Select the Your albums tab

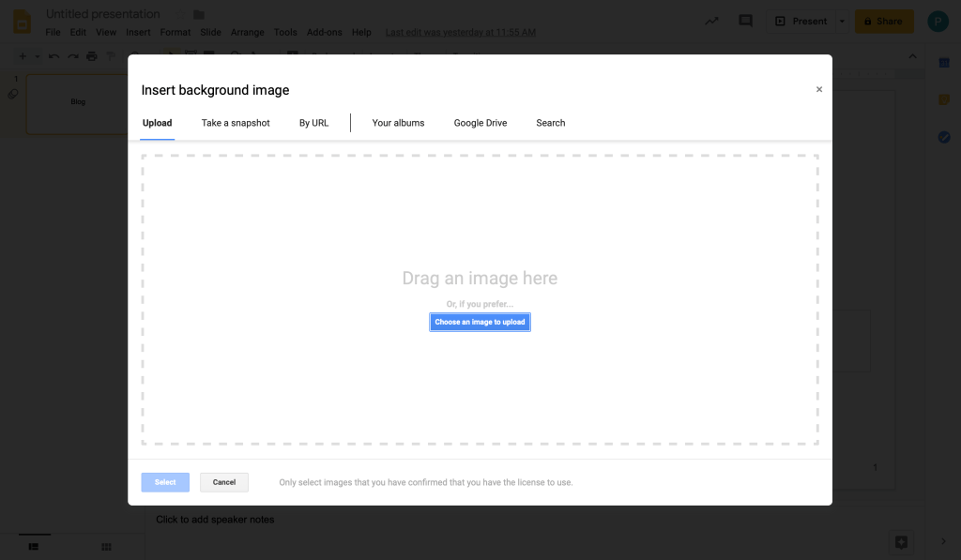[398, 123]
